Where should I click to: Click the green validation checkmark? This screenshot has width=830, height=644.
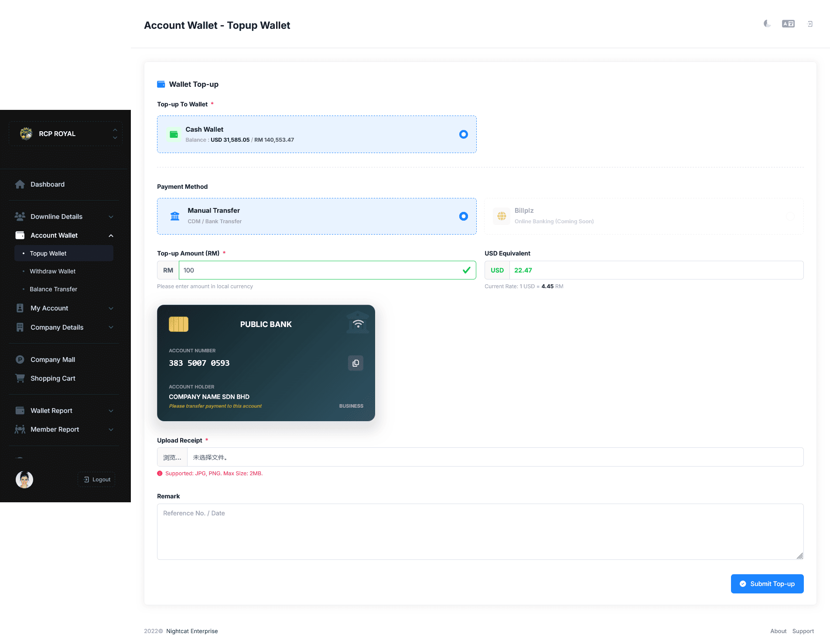(x=466, y=270)
